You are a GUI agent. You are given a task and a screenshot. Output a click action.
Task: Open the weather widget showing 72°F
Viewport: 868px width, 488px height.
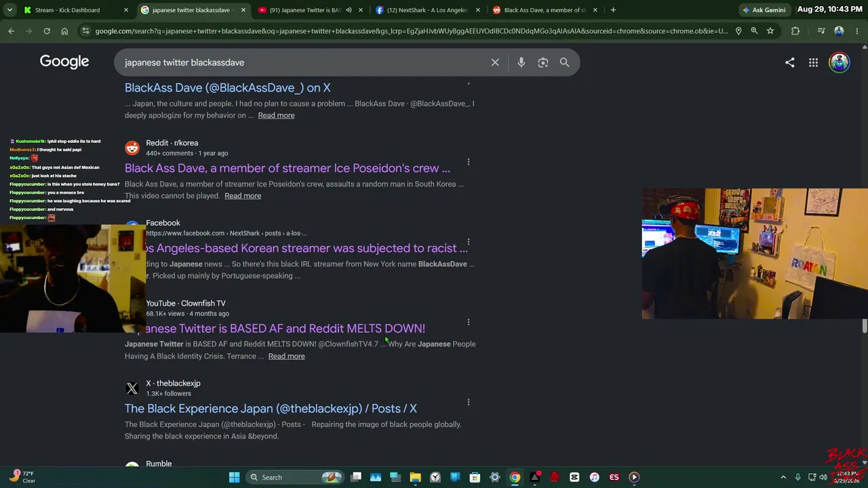pyautogui.click(x=22, y=477)
